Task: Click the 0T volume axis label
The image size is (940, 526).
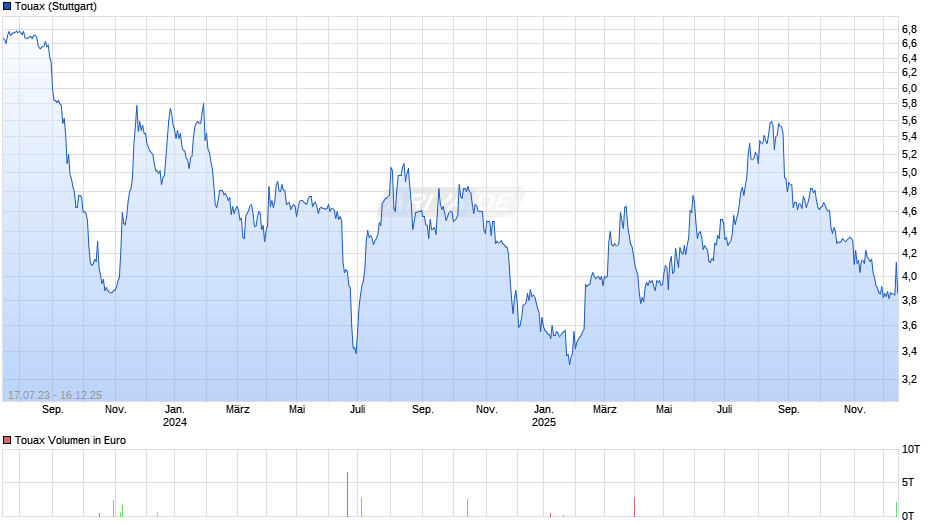Action: coord(908,516)
